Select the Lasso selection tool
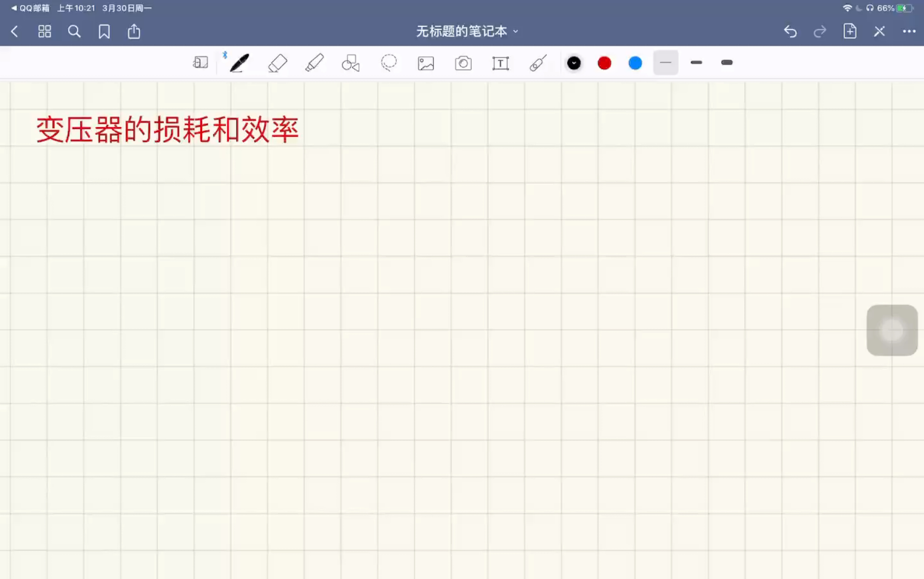924x579 pixels. 389,63
